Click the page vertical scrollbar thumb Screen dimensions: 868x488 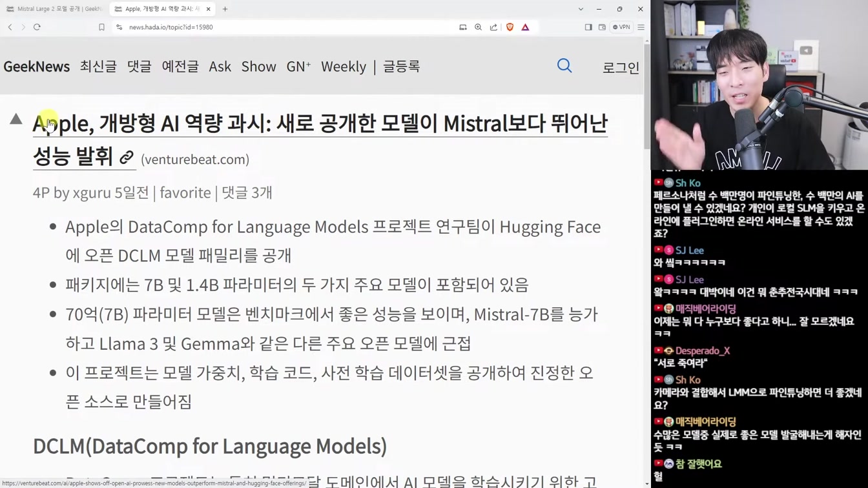[647, 96]
